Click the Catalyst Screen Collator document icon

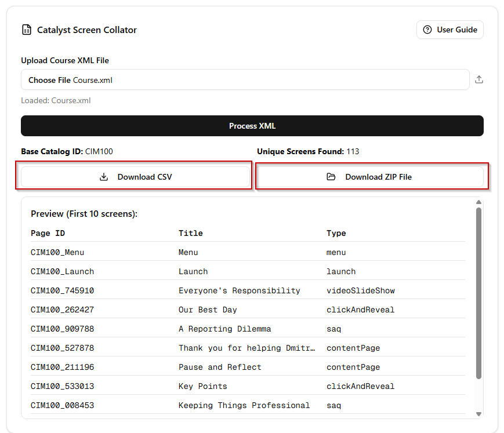27,30
